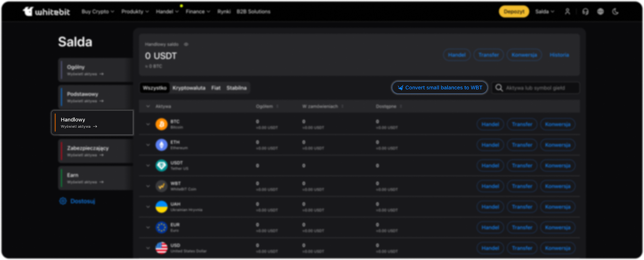Select the Fiat filter tab

click(216, 88)
